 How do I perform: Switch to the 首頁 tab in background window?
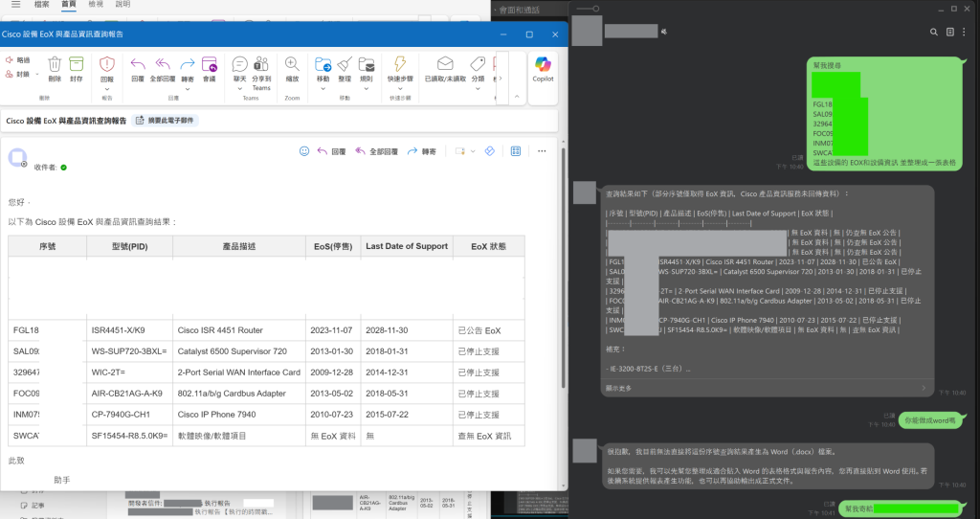[x=68, y=5]
